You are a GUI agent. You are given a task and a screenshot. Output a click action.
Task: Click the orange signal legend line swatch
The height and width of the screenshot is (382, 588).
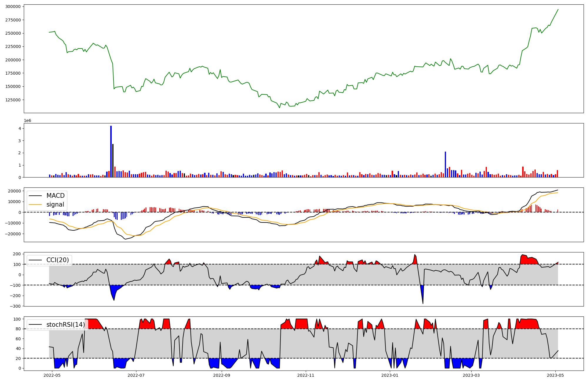pos(36,205)
